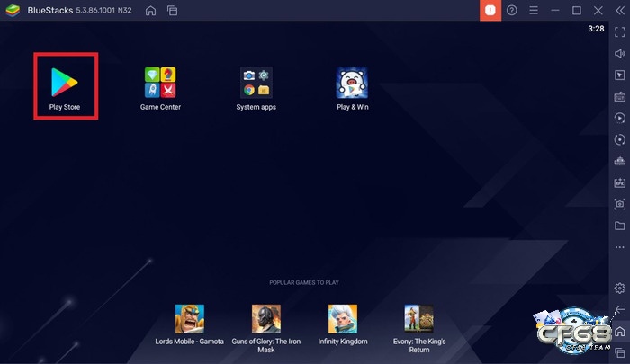The width and height of the screenshot is (630, 364).
Task: Click the volume speaker icon in sidebar
Action: 619,54
